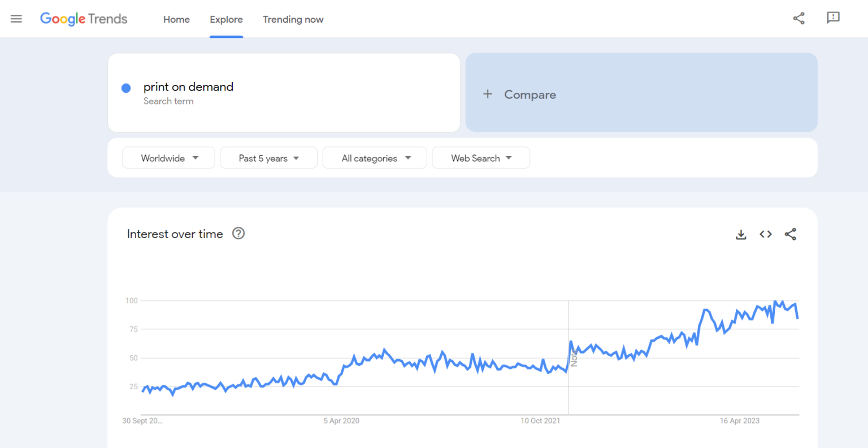Viewport: 868px width, 448px height.
Task: Click the plus icon in the Compare box
Action: (488, 94)
